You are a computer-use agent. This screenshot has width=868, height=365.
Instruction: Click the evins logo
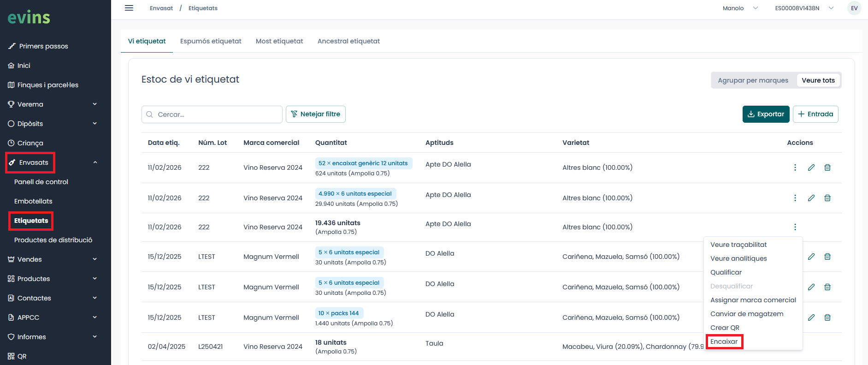29,17
